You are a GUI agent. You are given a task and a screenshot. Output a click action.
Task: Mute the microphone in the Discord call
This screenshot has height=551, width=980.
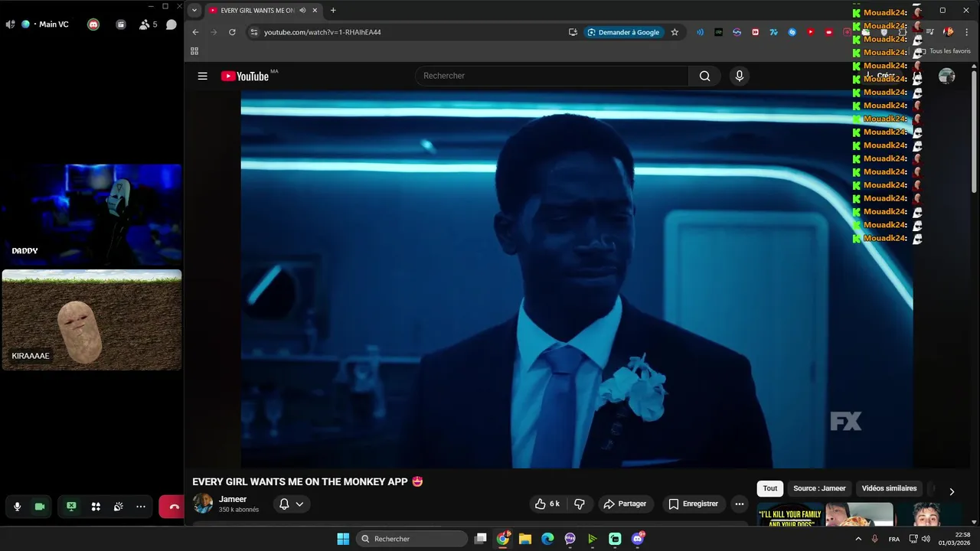pyautogui.click(x=17, y=507)
